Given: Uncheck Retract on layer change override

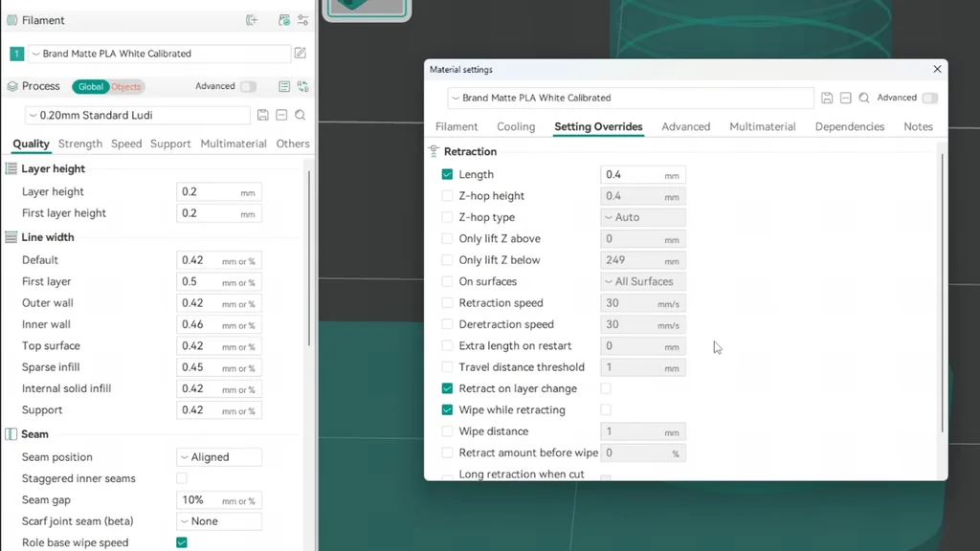Looking at the screenshot, I should tap(447, 388).
